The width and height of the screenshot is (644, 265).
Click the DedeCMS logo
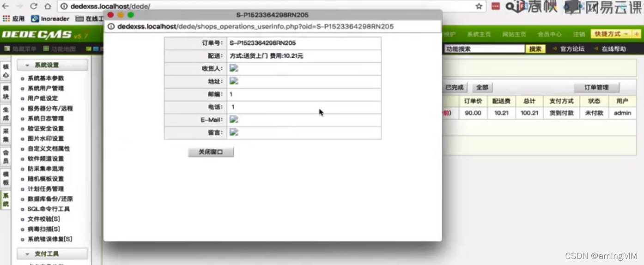pos(44,34)
